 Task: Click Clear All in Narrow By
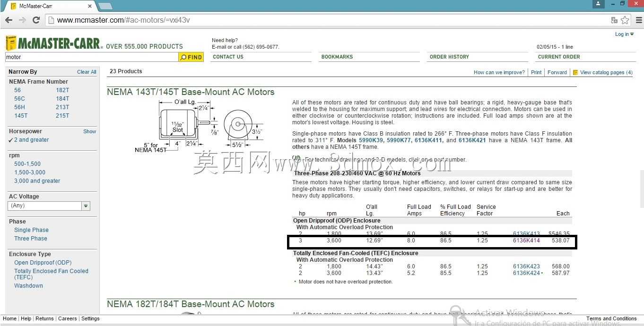(87, 72)
